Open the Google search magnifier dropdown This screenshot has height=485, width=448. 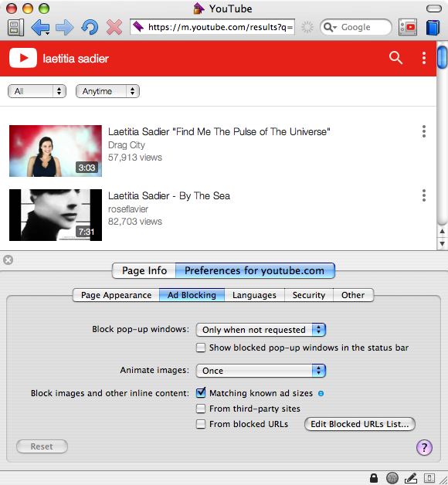coord(330,27)
